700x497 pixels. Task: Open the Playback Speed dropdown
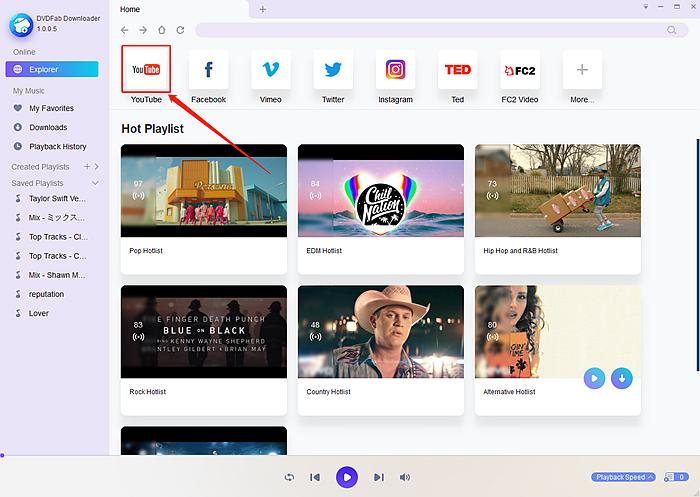pos(623,477)
